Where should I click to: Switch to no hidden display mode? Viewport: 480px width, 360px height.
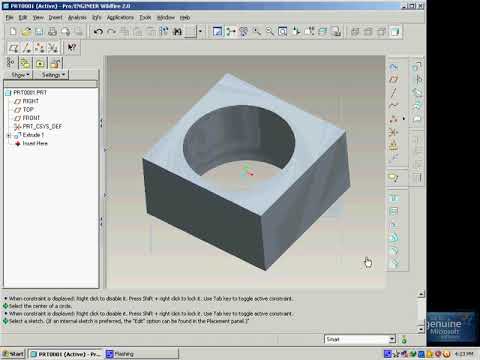tap(382, 31)
